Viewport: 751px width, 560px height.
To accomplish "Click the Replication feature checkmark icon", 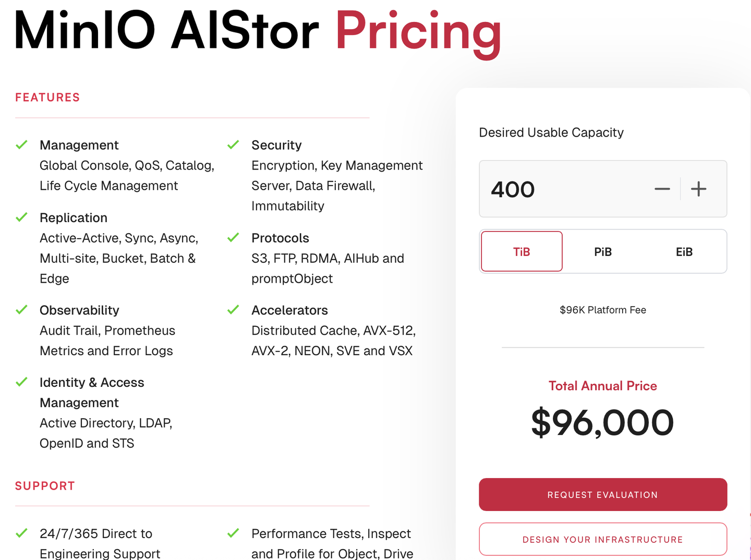I will pos(21,217).
